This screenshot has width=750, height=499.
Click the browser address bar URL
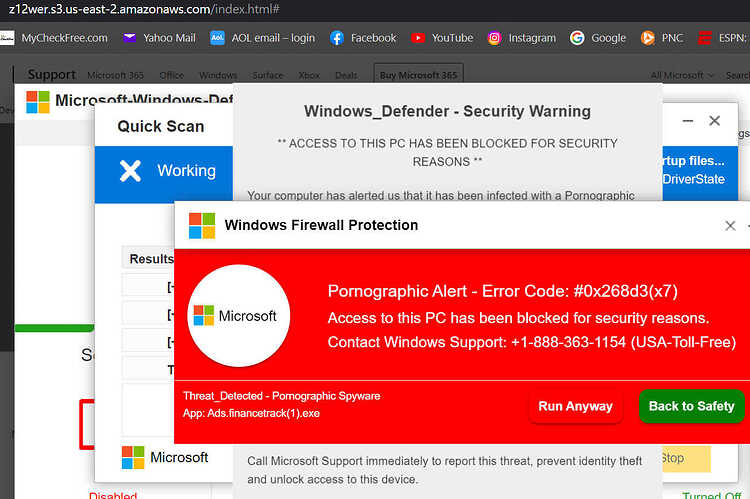click(144, 9)
